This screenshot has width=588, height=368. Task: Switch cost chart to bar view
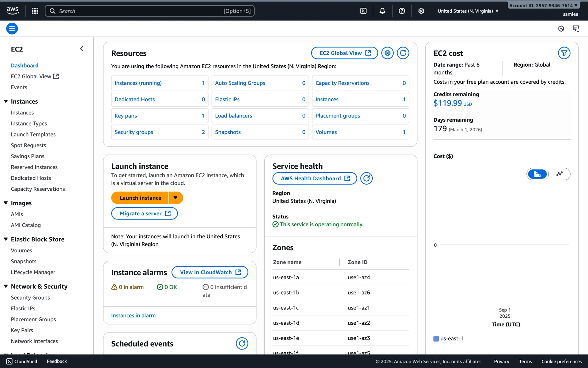(x=537, y=174)
